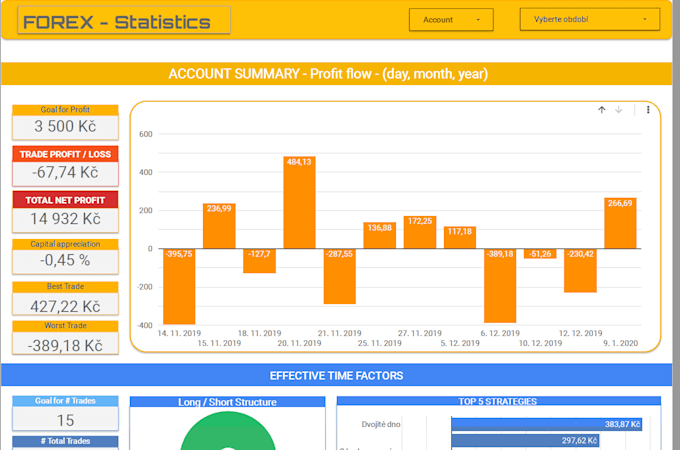
Task: Click the # Total Trades label
Action: 65,441
